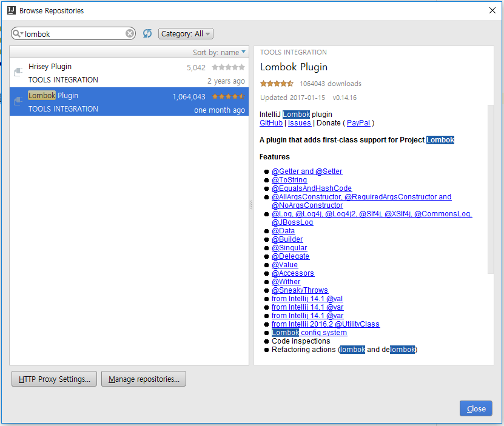Click the one month ago text
This screenshot has width=504, height=426.
[x=220, y=110]
